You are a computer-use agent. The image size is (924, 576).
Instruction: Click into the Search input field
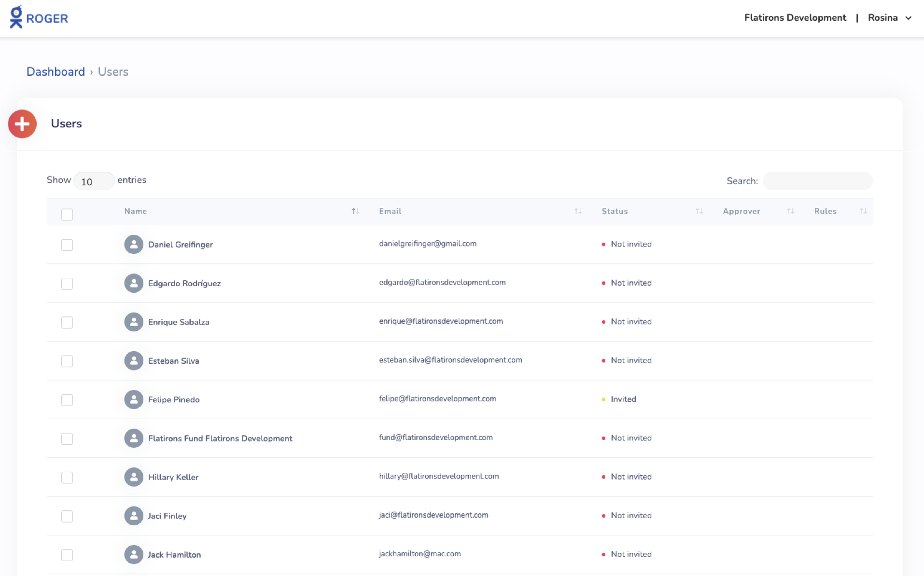coord(817,181)
